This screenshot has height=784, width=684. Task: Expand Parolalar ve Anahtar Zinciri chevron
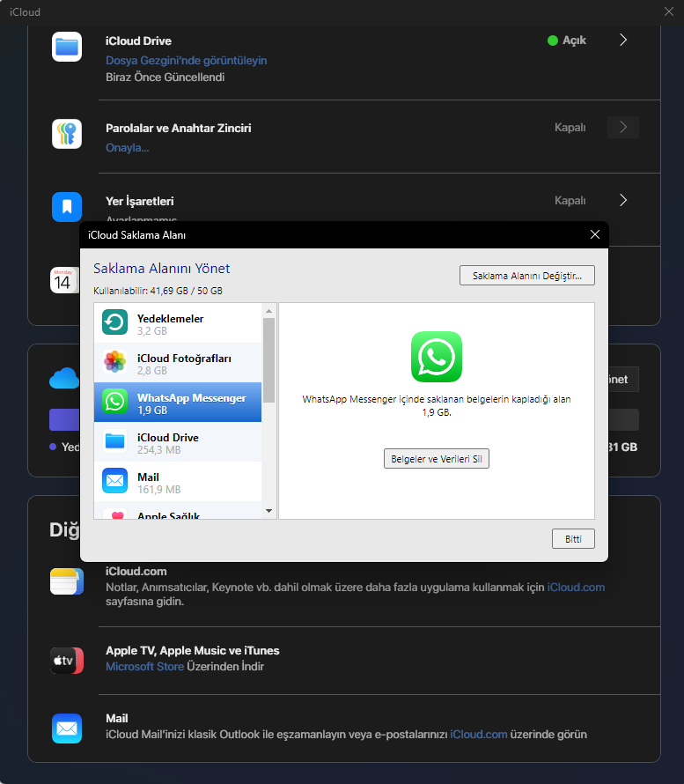tap(623, 127)
